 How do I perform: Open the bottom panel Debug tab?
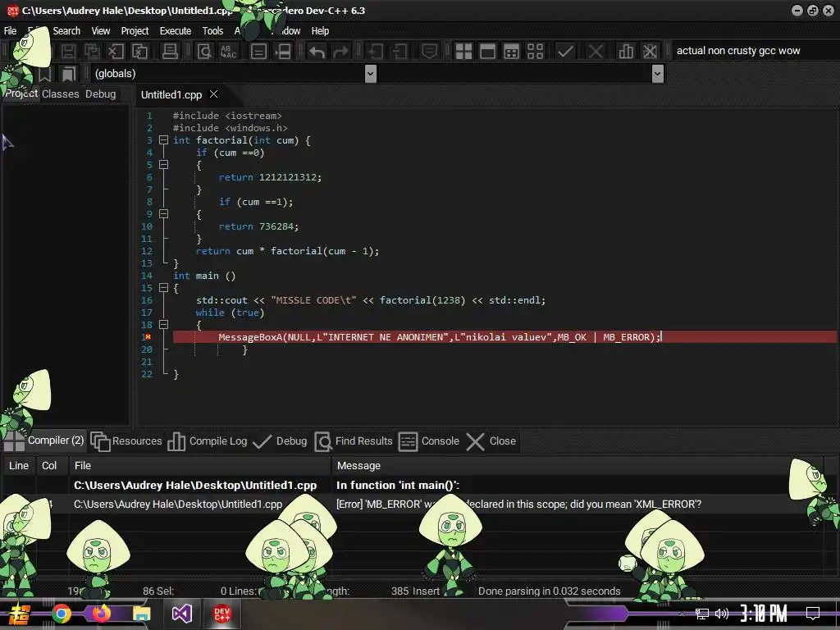click(281, 441)
